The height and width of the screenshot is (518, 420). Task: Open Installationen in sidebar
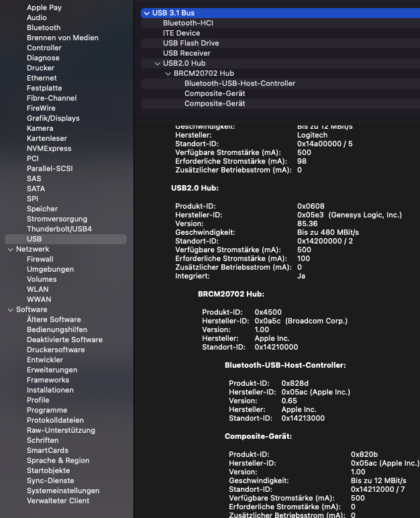click(50, 391)
